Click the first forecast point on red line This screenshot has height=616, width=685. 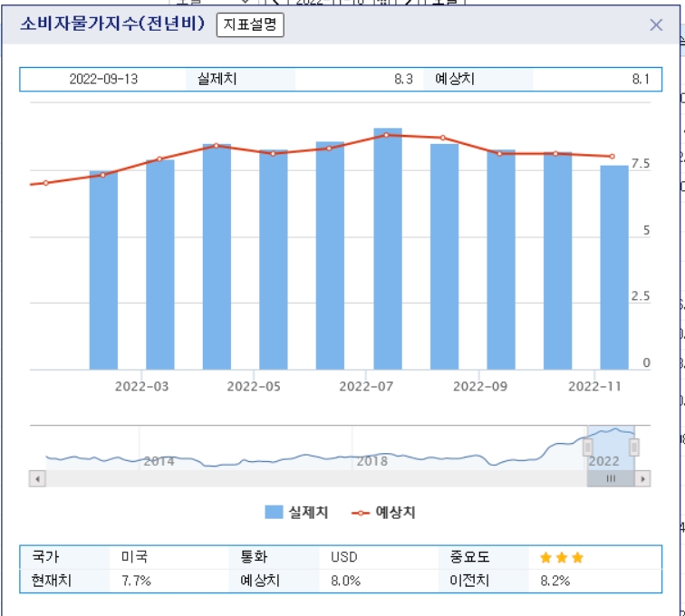[46, 183]
